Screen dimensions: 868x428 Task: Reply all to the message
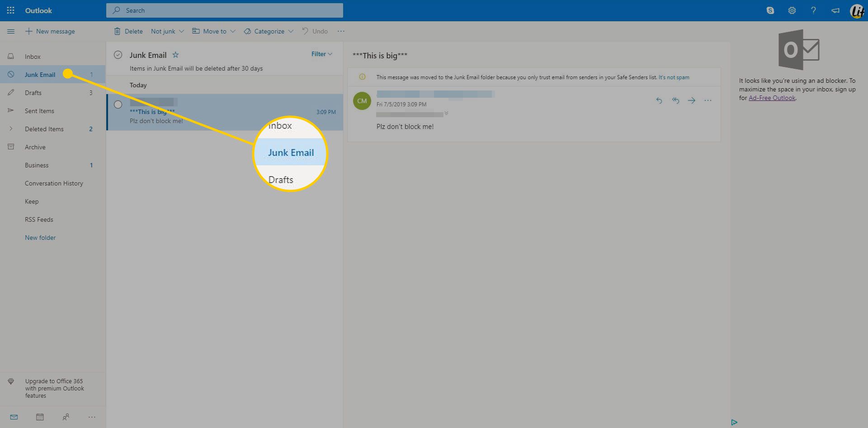[x=675, y=100]
